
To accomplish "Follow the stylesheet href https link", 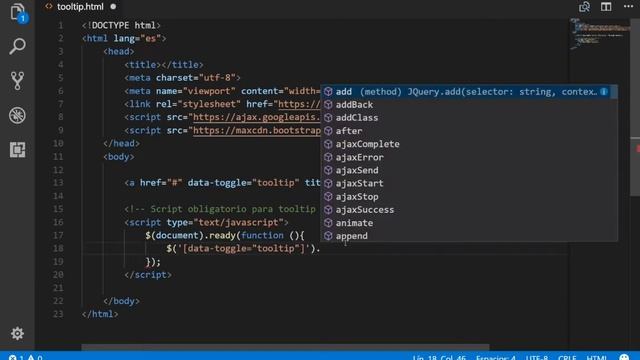I will pos(299,104).
